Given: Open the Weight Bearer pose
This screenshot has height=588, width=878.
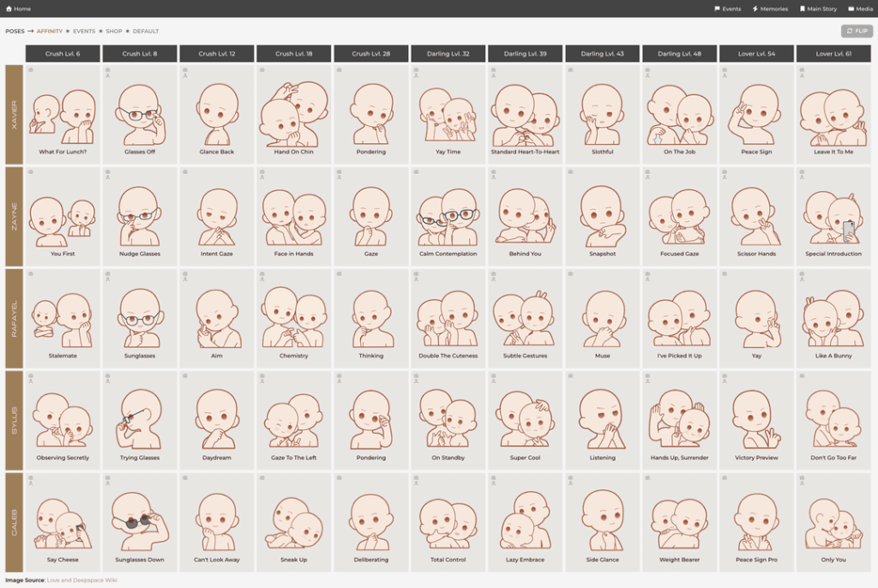Looking at the screenshot, I should [x=679, y=522].
